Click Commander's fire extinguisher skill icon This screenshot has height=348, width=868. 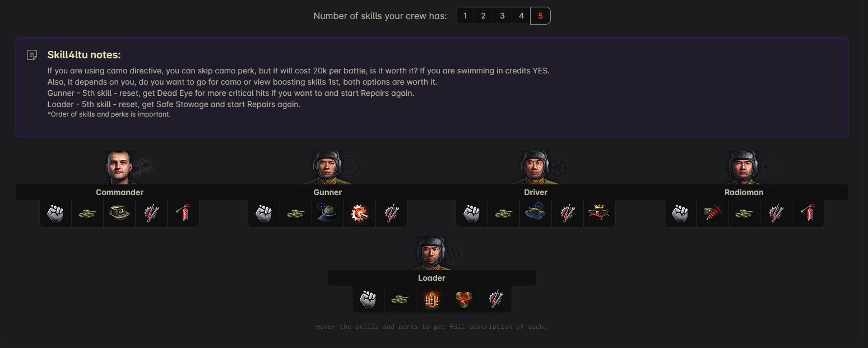(x=183, y=213)
